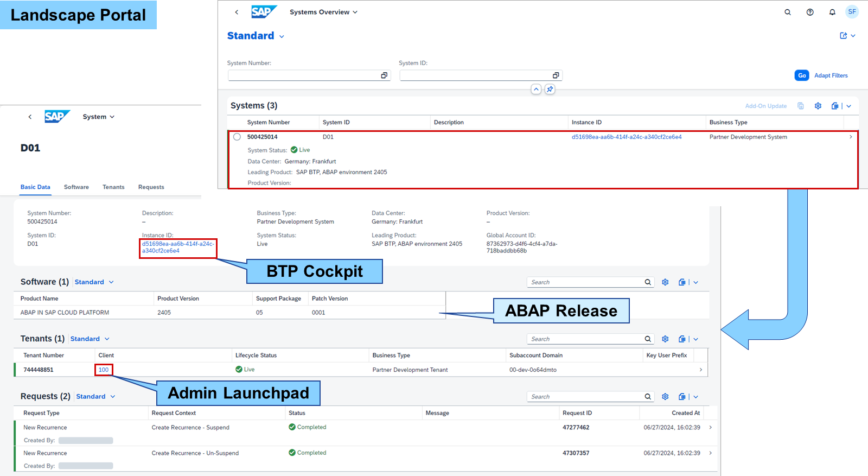Open Tenants export options arrow
868x476 pixels.
pos(696,339)
